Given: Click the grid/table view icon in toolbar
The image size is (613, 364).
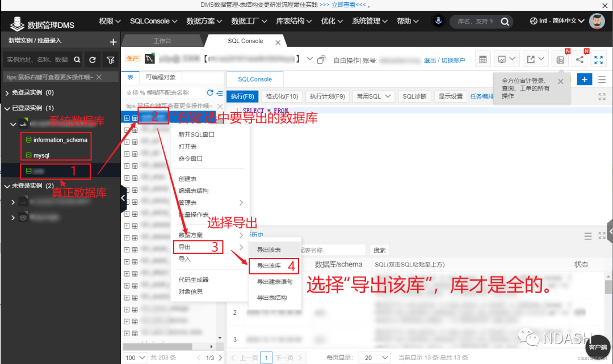Looking at the screenshot, I should pyautogui.click(x=483, y=58).
